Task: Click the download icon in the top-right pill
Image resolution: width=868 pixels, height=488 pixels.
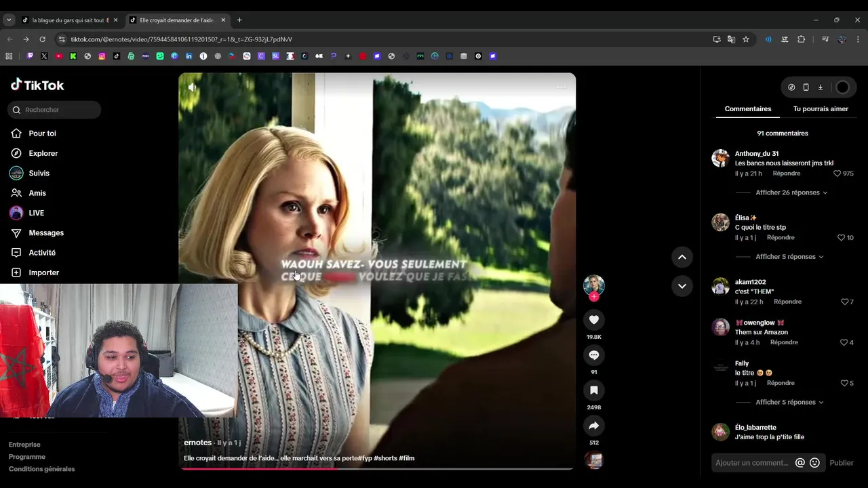Action: (820, 87)
